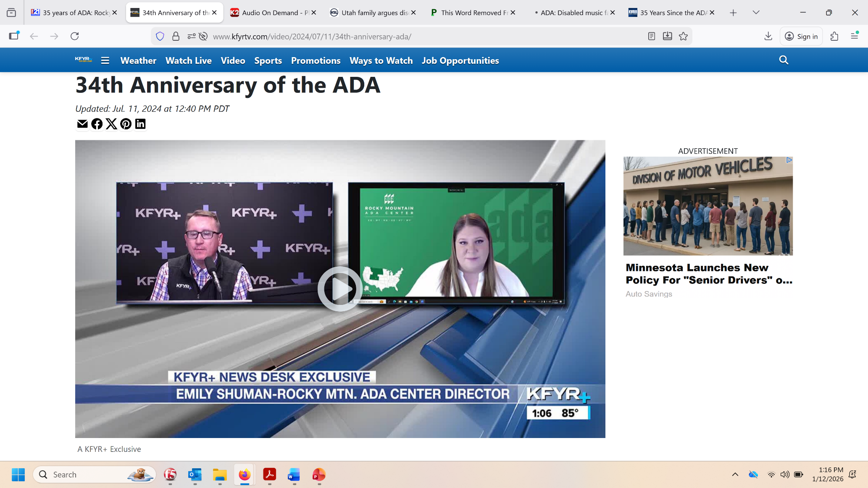The image size is (868, 488).
Task: Click the 'Auto Savings' advertiser link
Action: click(649, 294)
